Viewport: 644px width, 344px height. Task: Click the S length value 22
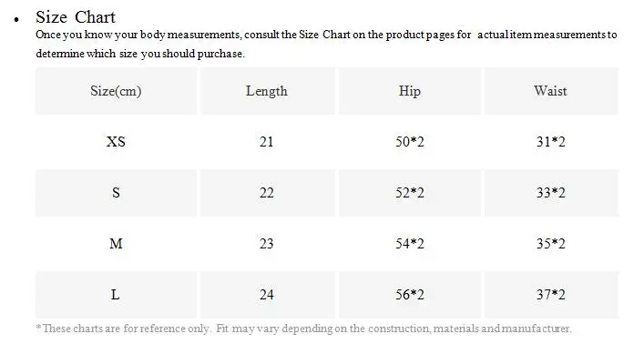[267, 193]
